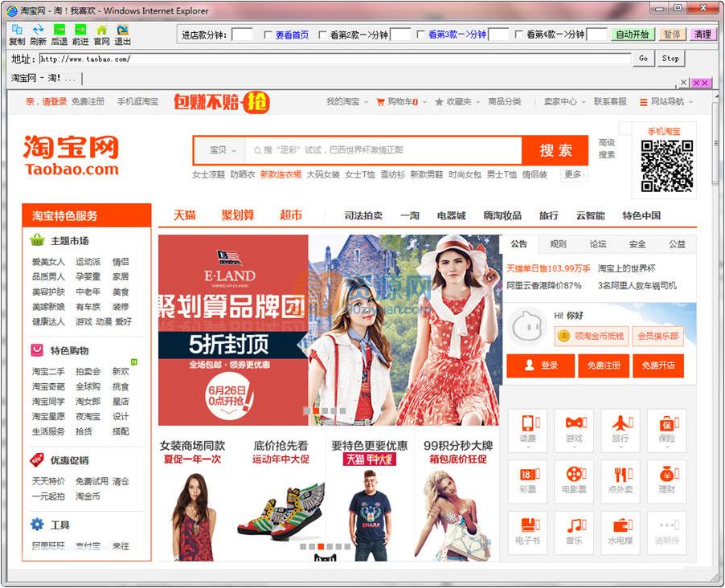Expand the 网站导航 site navigation dropdown

tap(667, 102)
